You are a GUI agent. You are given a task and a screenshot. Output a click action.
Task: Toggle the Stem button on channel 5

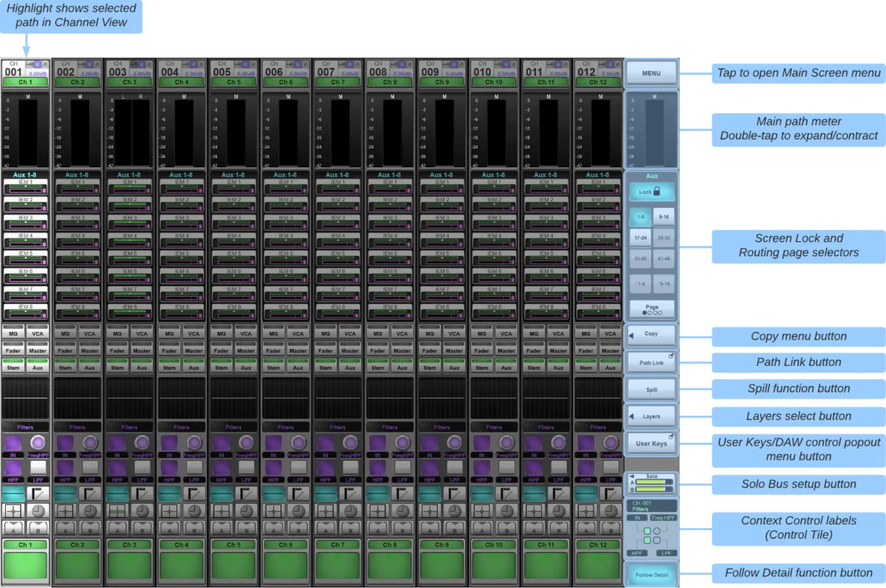click(x=221, y=367)
